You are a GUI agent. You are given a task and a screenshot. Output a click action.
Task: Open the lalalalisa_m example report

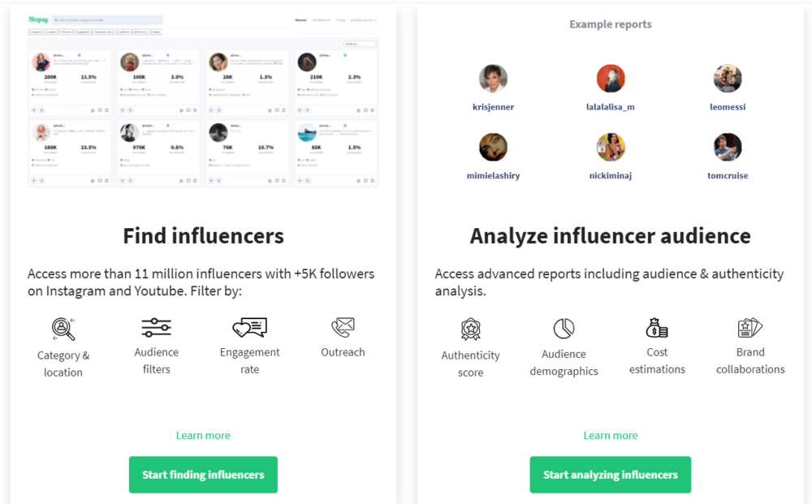point(610,107)
